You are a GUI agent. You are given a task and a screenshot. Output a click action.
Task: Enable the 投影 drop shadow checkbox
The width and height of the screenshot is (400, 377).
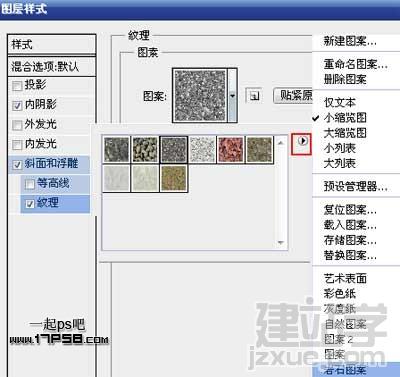[x=17, y=86]
